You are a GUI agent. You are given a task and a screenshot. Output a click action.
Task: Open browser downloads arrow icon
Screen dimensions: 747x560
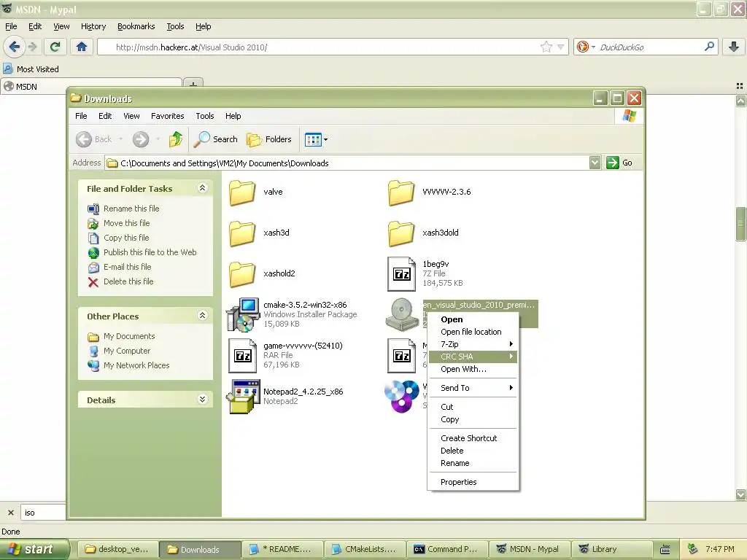tap(734, 47)
